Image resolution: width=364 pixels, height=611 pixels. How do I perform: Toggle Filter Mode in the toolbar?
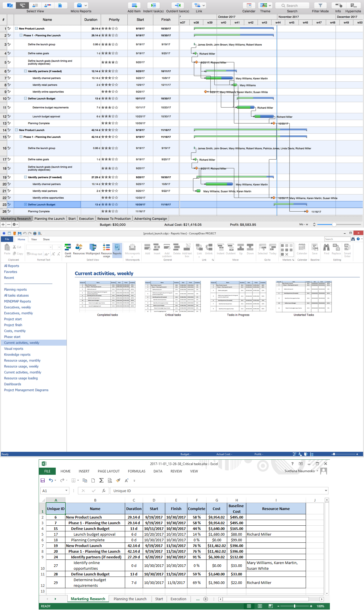(320, 5)
